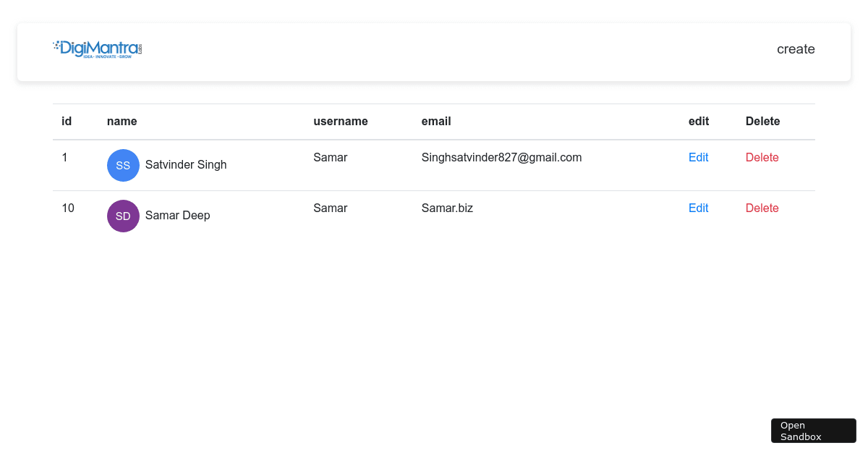Click the id column header

coord(67,122)
